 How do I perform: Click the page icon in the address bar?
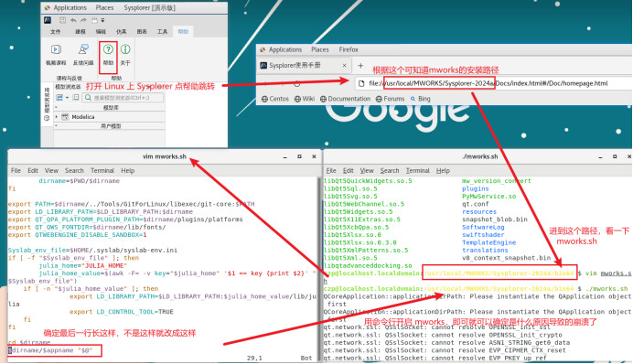pyautogui.click(x=361, y=83)
